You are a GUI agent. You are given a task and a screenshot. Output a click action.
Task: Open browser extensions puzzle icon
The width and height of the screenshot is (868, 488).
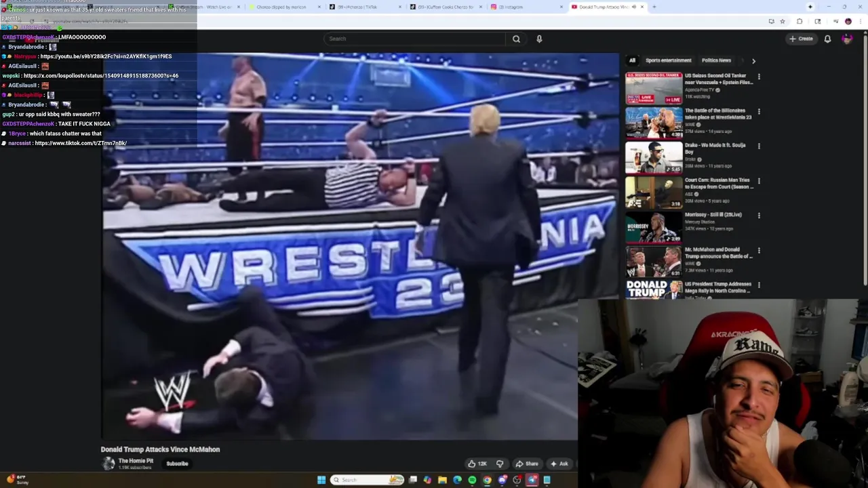800,22
